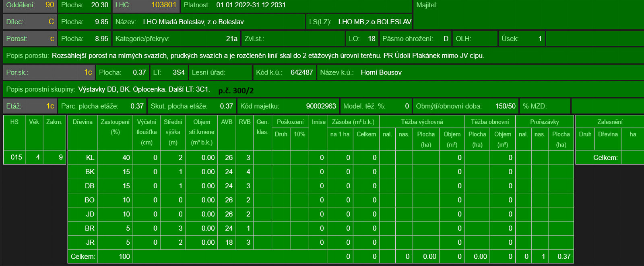644x266 pixels.
Task: Click the Oddělení value 90
Action: (50, 5)
